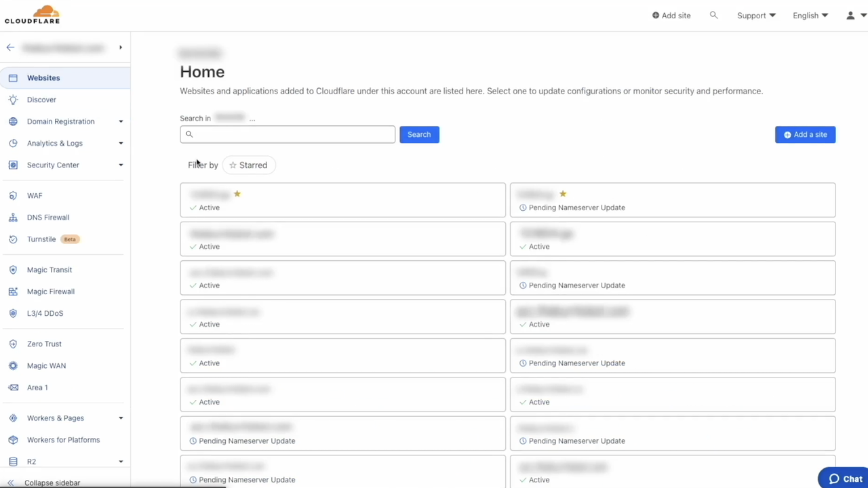Click the WAF shield icon

[x=13, y=196]
